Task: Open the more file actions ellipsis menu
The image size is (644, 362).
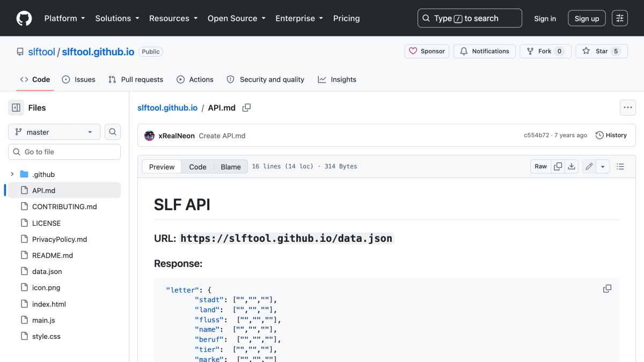Action: (x=628, y=108)
